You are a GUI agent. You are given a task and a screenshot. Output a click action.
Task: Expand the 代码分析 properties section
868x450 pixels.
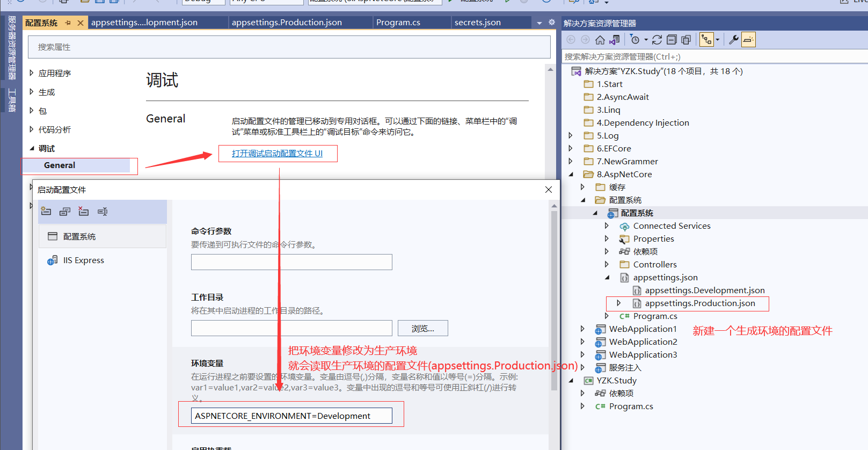tap(32, 129)
